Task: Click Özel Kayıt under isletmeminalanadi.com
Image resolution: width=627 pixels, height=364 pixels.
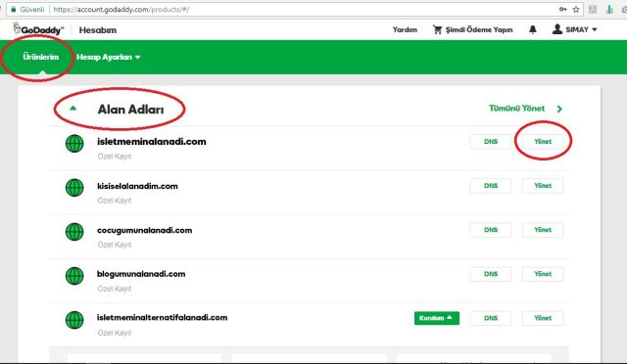Action: (115, 157)
